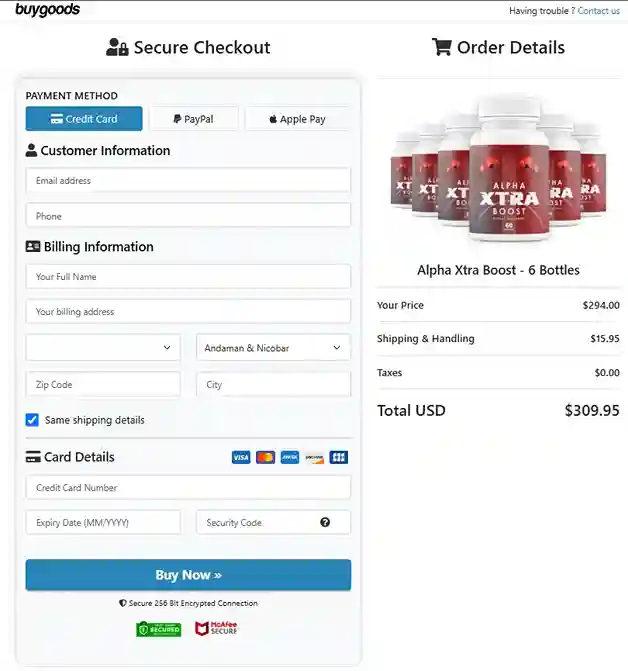Click the buygoods logo
The height and width of the screenshot is (671, 628).
(47, 10)
